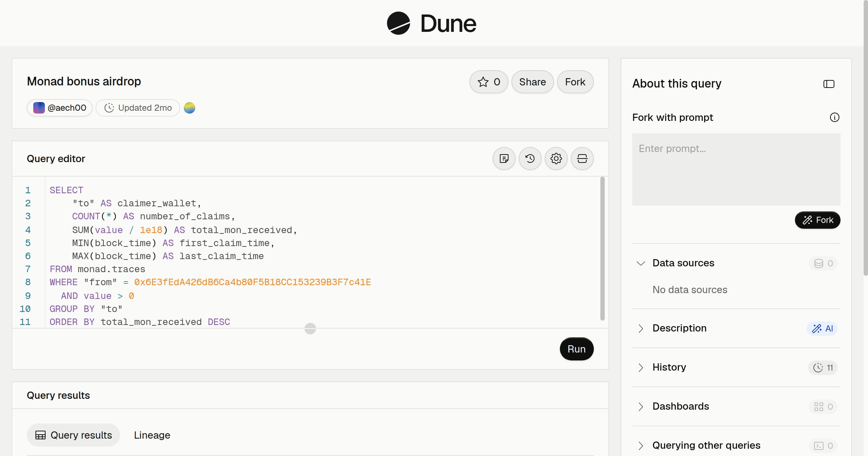Click the Data sources count badge

tap(823, 263)
